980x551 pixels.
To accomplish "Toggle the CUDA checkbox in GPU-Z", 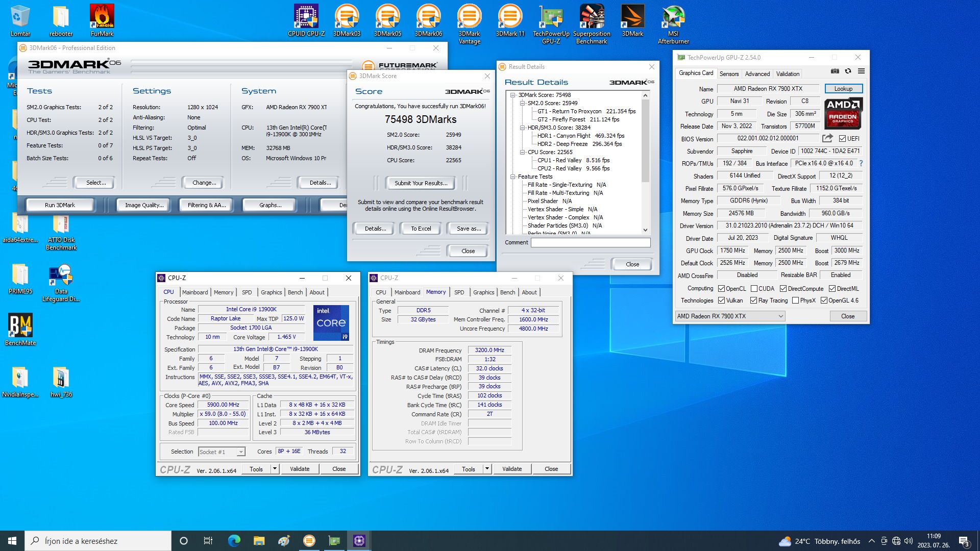I will tap(754, 289).
